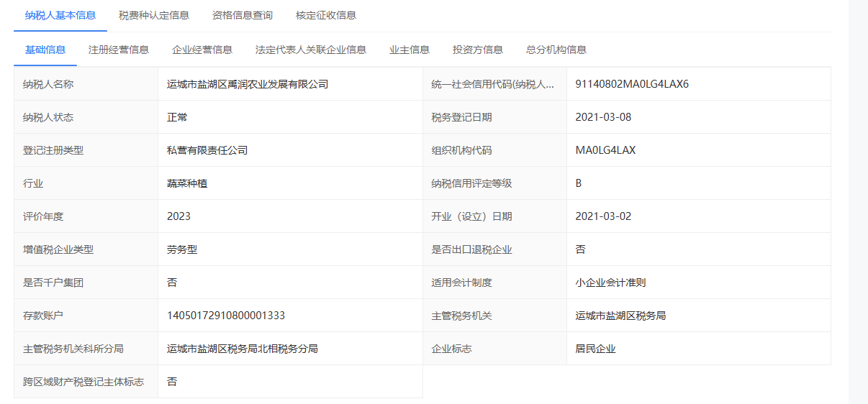Click the organization code MA0LG4LAX
868x404 pixels.
pos(605,150)
